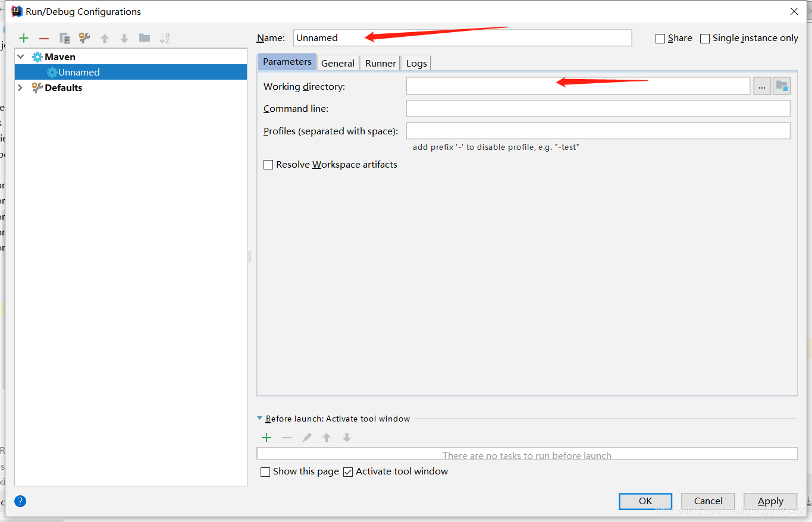This screenshot has height=522, width=812.
Task: Click the Maven gear icon in the tree
Action: click(37, 57)
